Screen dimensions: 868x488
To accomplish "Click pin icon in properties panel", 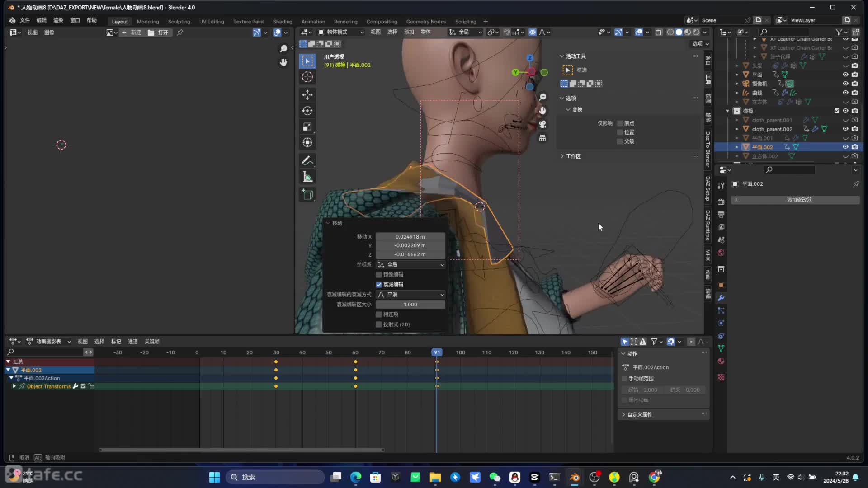I will click(856, 184).
